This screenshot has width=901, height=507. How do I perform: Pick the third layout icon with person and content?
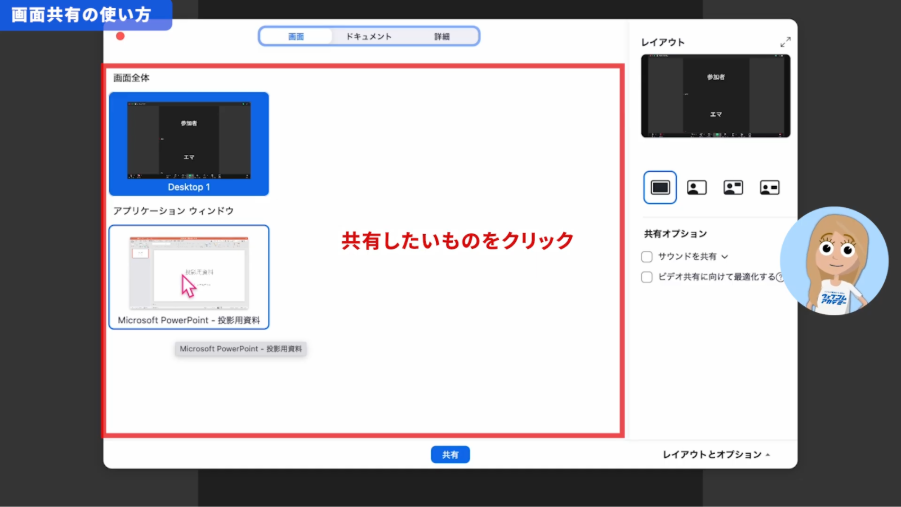click(733, 187)
